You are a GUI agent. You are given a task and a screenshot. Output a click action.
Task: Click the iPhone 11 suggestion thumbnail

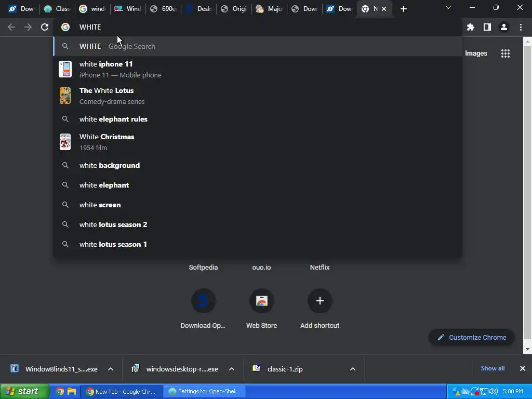pyautogui.click(x=65, y=69)
